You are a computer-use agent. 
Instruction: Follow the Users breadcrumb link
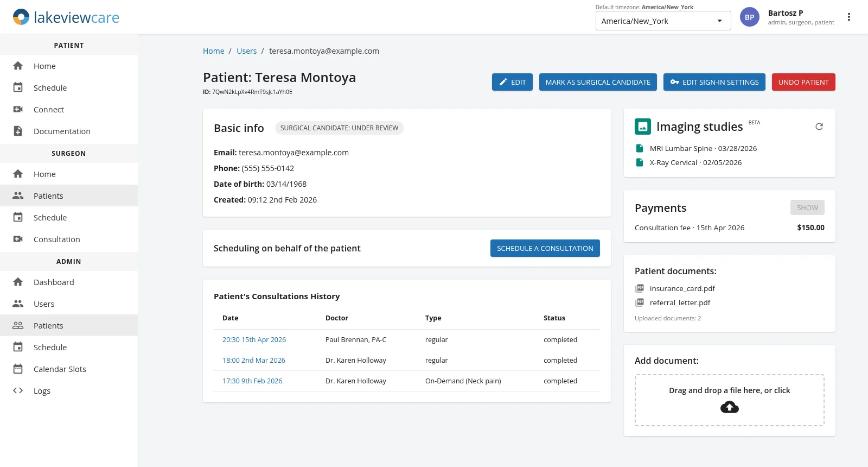pos(246,51)
